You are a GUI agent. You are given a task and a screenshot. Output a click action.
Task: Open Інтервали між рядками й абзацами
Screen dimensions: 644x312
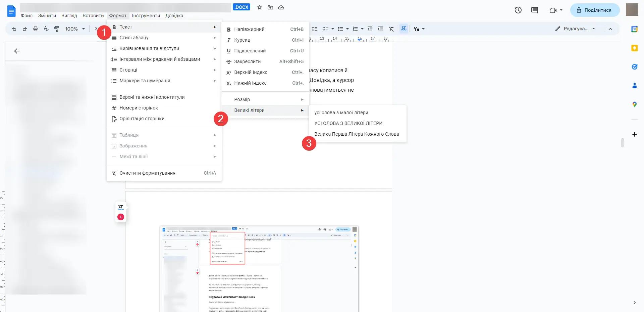coord(164,59)
